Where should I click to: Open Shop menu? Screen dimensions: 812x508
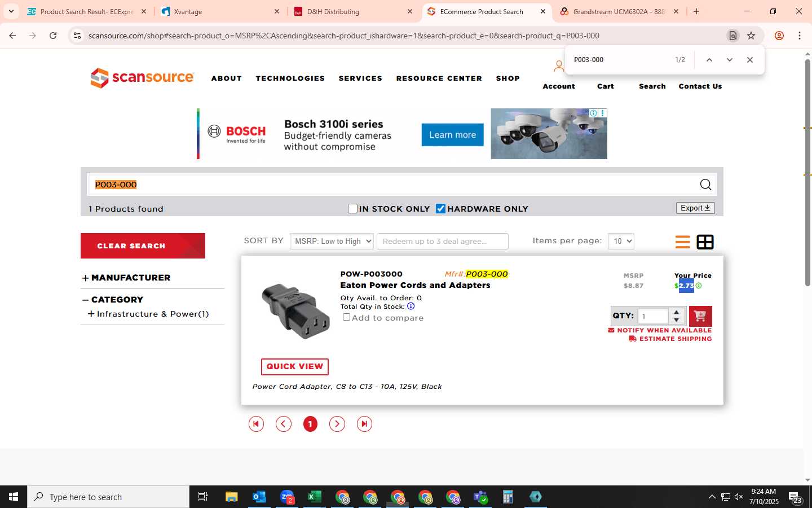[x=508, y=78]
